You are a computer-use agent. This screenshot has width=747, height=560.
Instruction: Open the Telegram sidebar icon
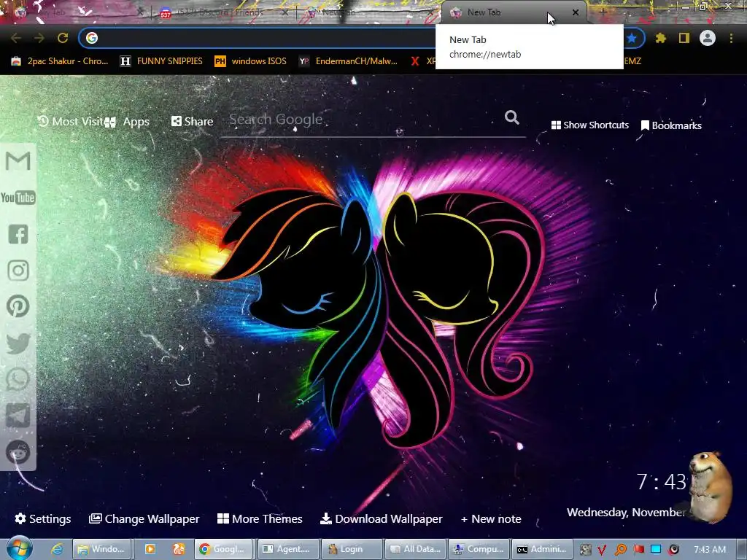pyautogui.click(x=18, y=416)
